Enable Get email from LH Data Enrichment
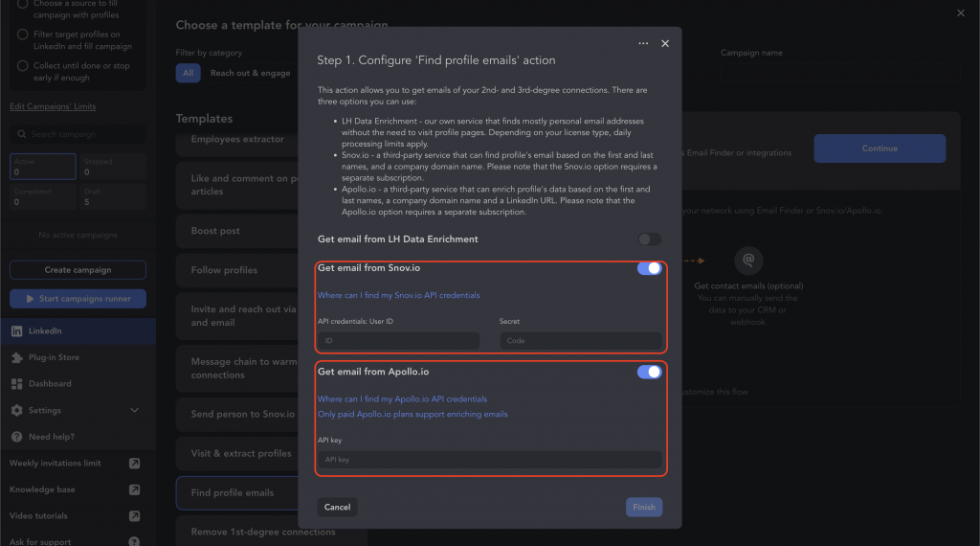The image size is (980, 546). click(649, 239)
